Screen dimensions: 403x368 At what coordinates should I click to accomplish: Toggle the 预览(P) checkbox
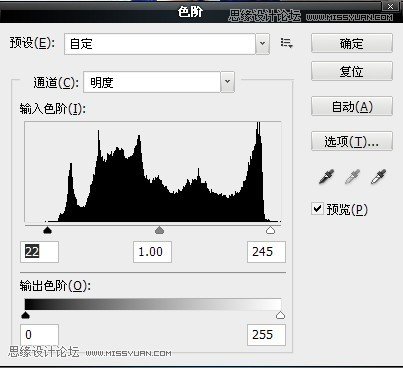click(317, 209)
